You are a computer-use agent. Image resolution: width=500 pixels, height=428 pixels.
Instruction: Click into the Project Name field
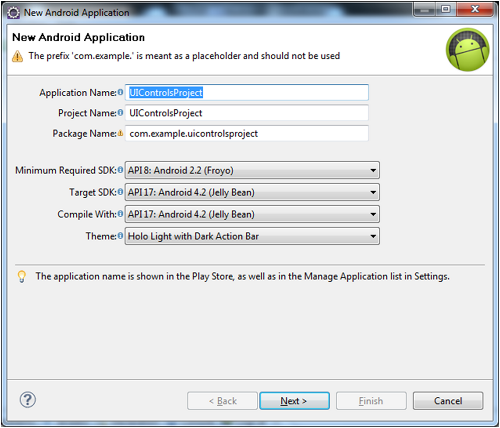tap(247, 113)
